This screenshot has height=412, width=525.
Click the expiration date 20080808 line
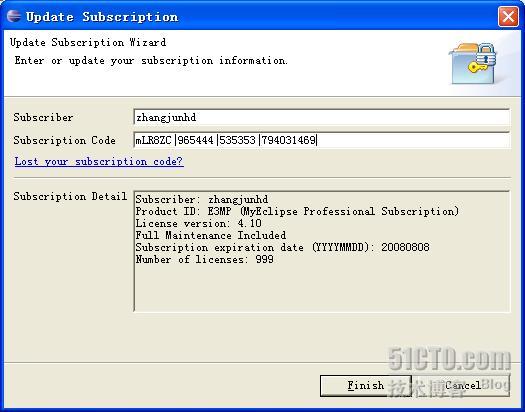coord(282,247)
